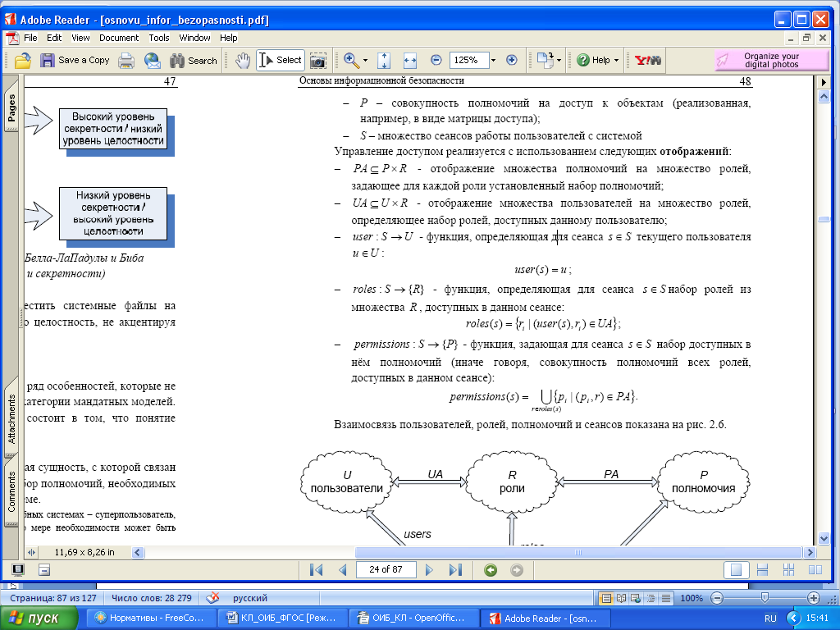The width and height of the screenshot is (840, 630).
Task: Open the Help menu in the menu bar
Action: pos(228,38)
